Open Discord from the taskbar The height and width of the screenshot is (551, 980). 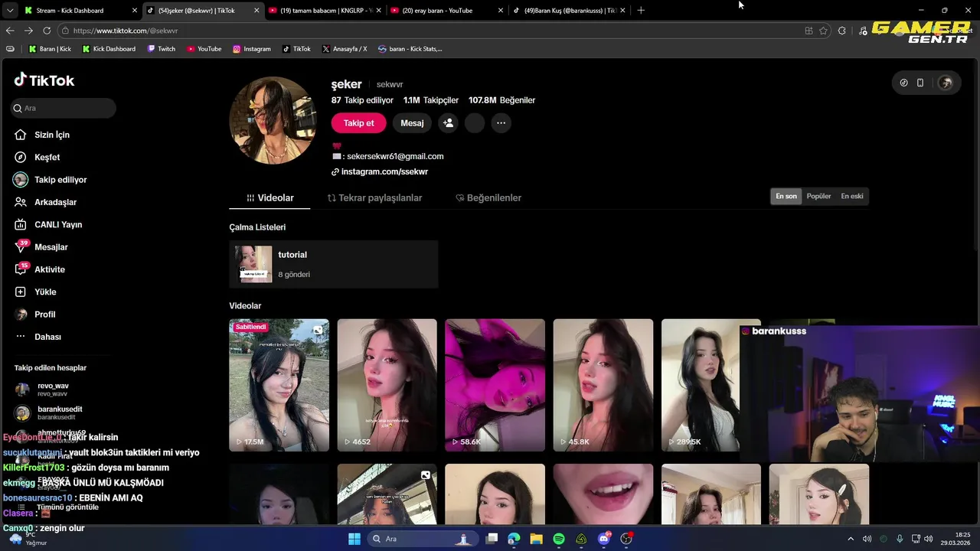pos(604,539)
